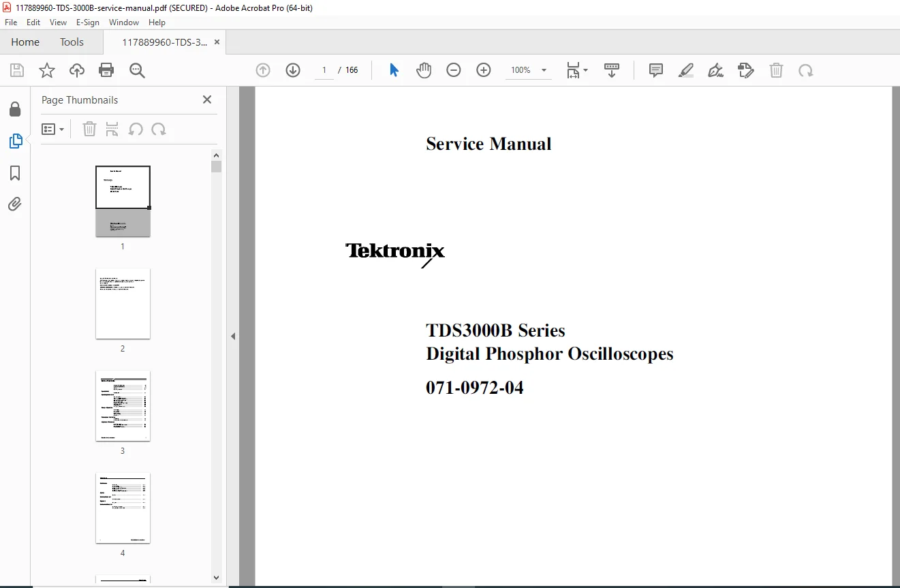Add the document to starred favorites

tap(47, 70)
